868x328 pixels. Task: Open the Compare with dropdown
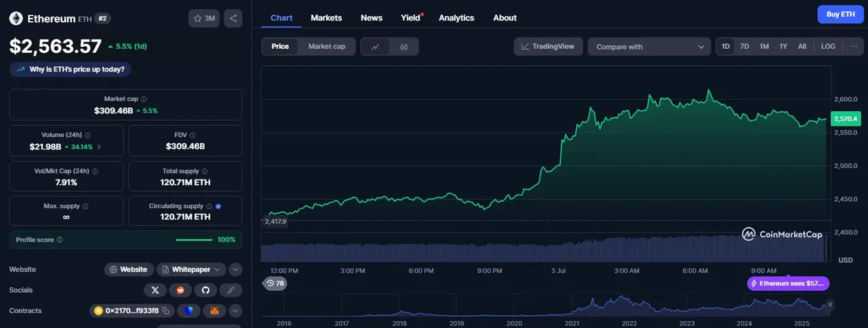(x=649, y=46)
